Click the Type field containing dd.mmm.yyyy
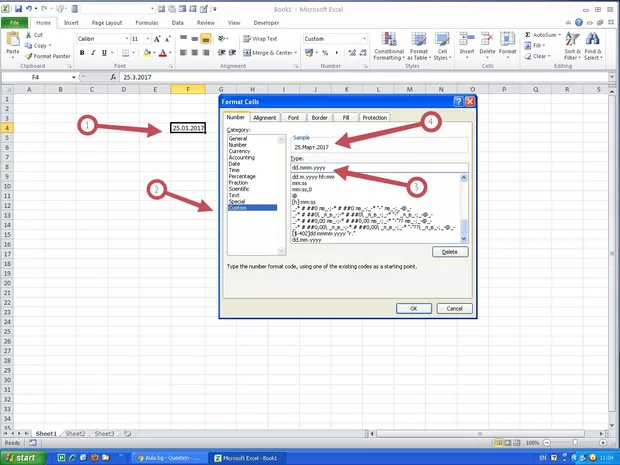Screen dimensions: 620x465 pyautogui.click(x=378, y=168)
